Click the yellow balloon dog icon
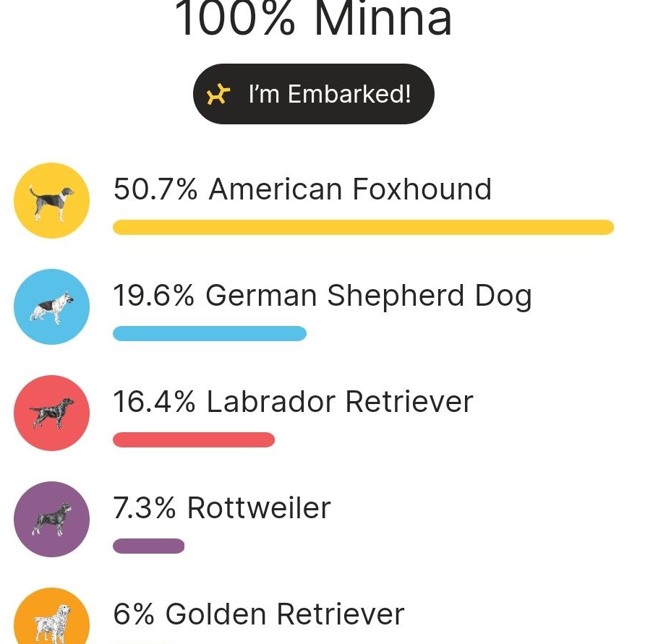The height and width of the screenshot is (644, 645). point(218,94)
